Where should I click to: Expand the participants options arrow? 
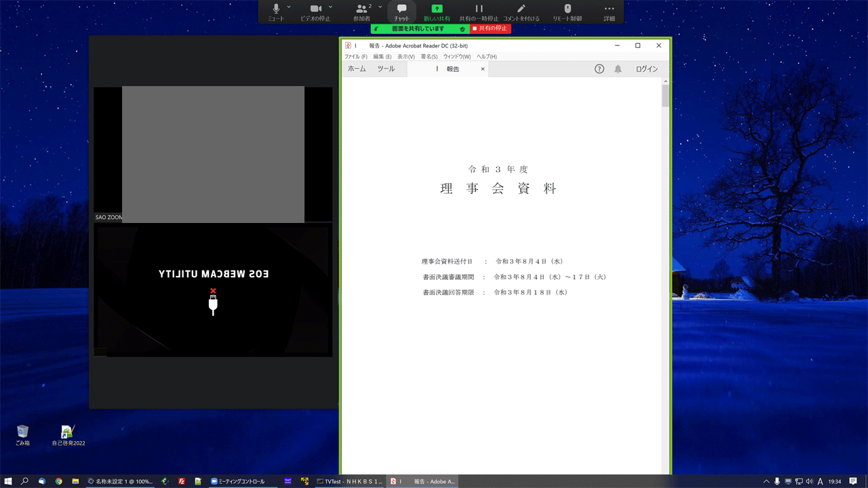[380, 6]
